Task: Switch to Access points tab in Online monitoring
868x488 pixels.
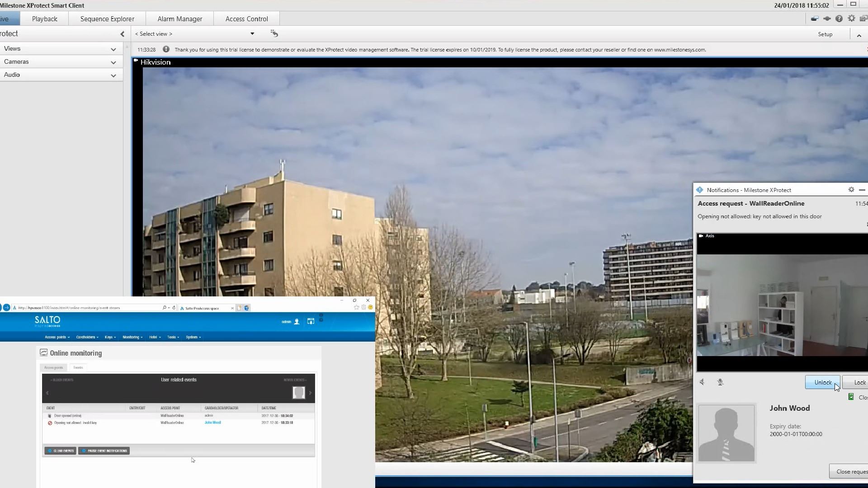Action: (x=53, y=367)
